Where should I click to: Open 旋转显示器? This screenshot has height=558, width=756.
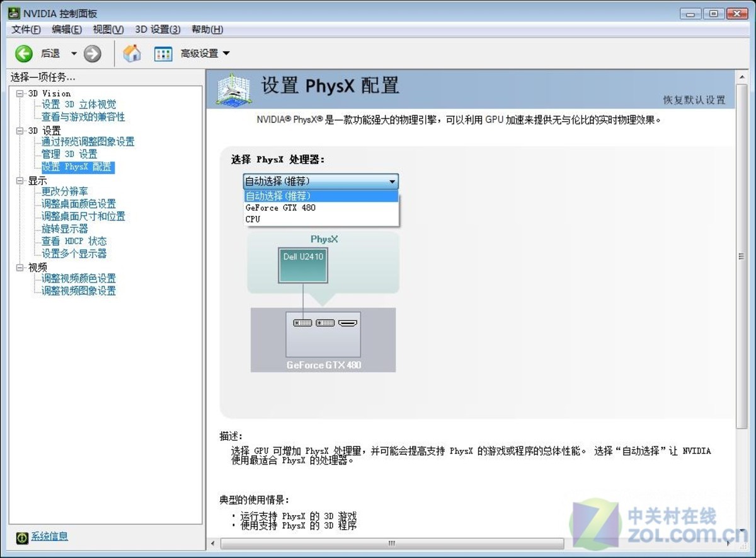click(65, 229)
